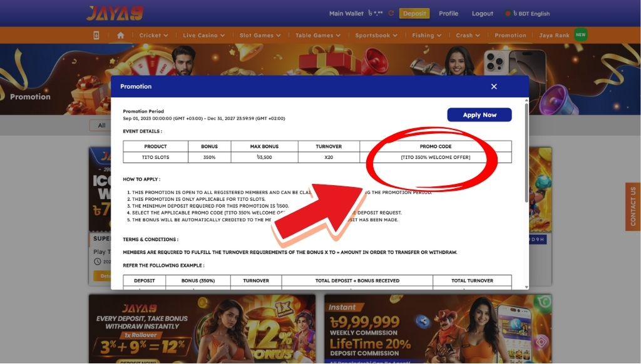This screenshot has width=641, height=364.
Task: Click the NEW badge beside Jaya Rank
Action: click(x=580, y=35)
